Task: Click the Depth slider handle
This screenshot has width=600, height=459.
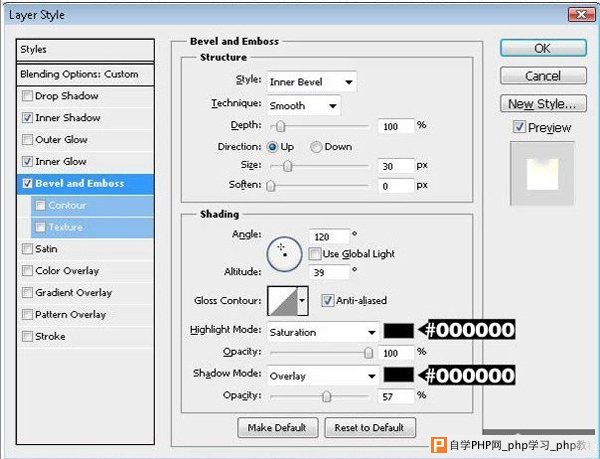Action: [280, 126]
